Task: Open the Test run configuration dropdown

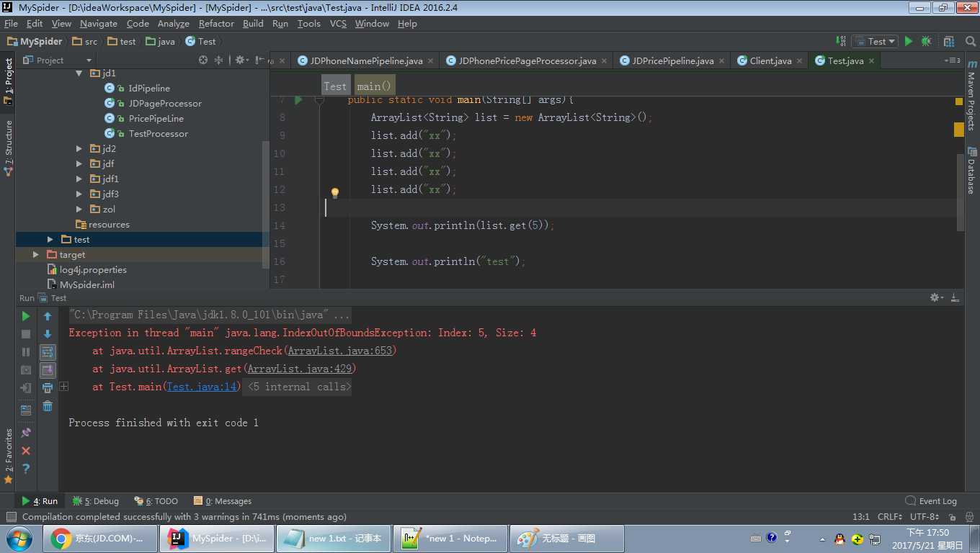Action: tap(875, 42)
